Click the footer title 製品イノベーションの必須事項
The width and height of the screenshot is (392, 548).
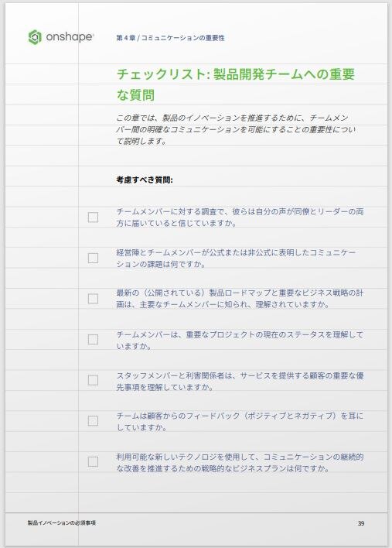pos(62,522)
